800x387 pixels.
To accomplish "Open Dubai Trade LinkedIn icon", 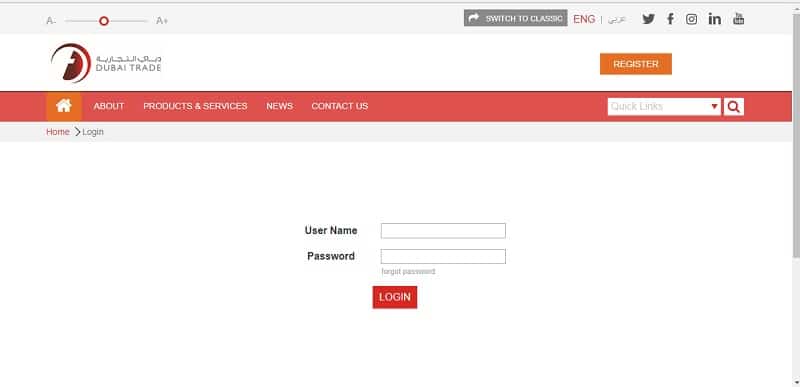I will click(714, 19).
